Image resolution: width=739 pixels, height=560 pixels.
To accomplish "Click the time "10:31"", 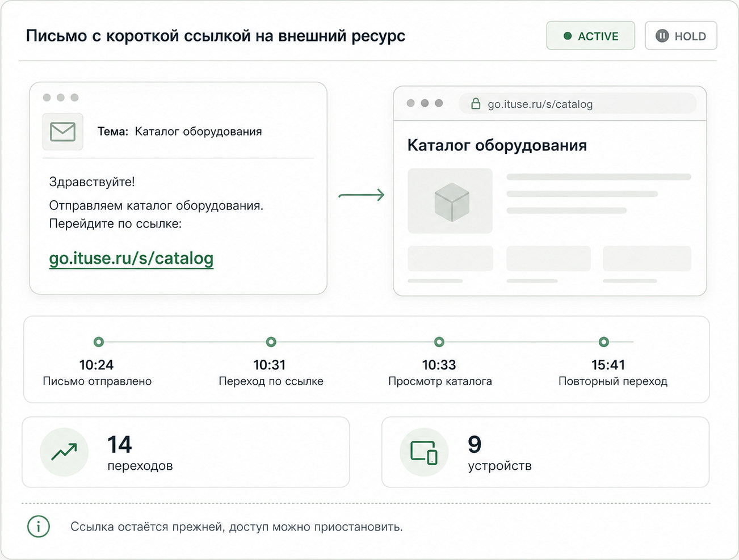I will coord(270,365).
